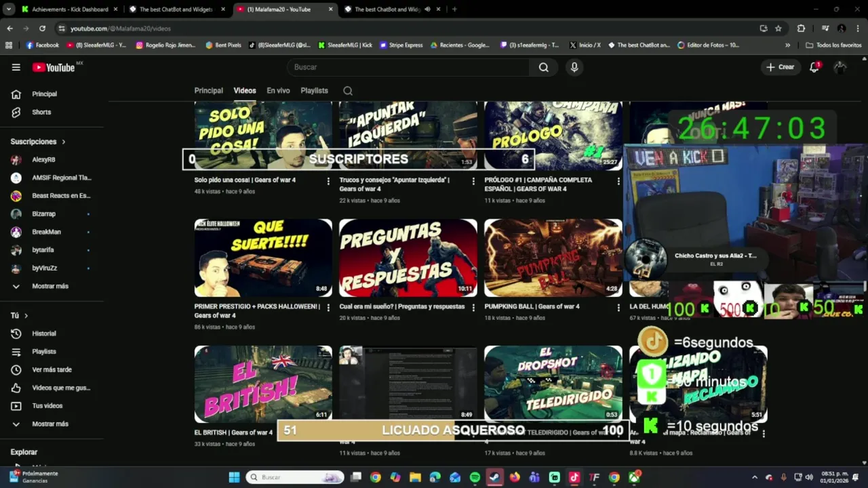
Task: Switch to second The best ChatBot and Widgets tab
Action: tap(388, 9)
